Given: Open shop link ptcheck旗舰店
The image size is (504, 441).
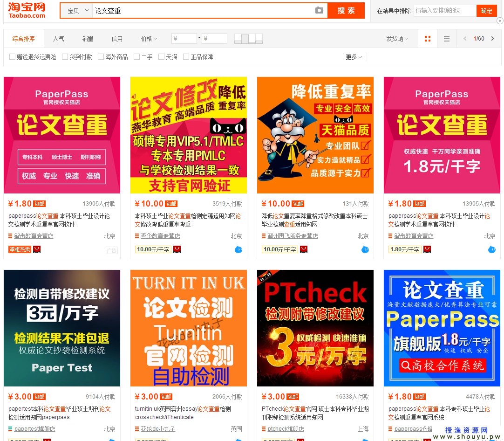Looking at the screenshot, I should pos(286,429).
